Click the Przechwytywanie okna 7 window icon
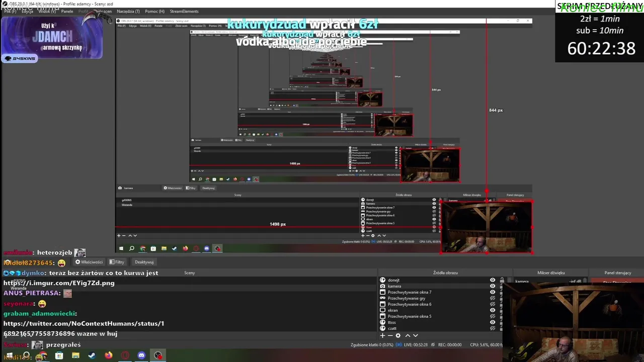This screenshot has height=362, width=644. click(382, 292)
